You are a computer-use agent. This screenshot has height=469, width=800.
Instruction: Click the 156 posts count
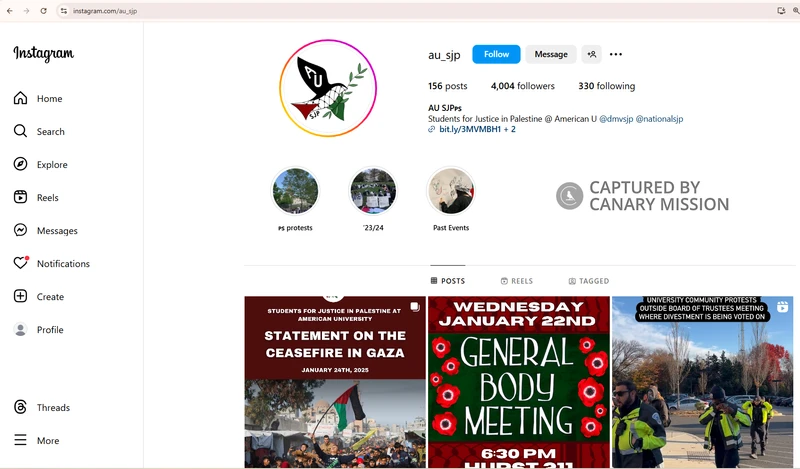point(447,86)
